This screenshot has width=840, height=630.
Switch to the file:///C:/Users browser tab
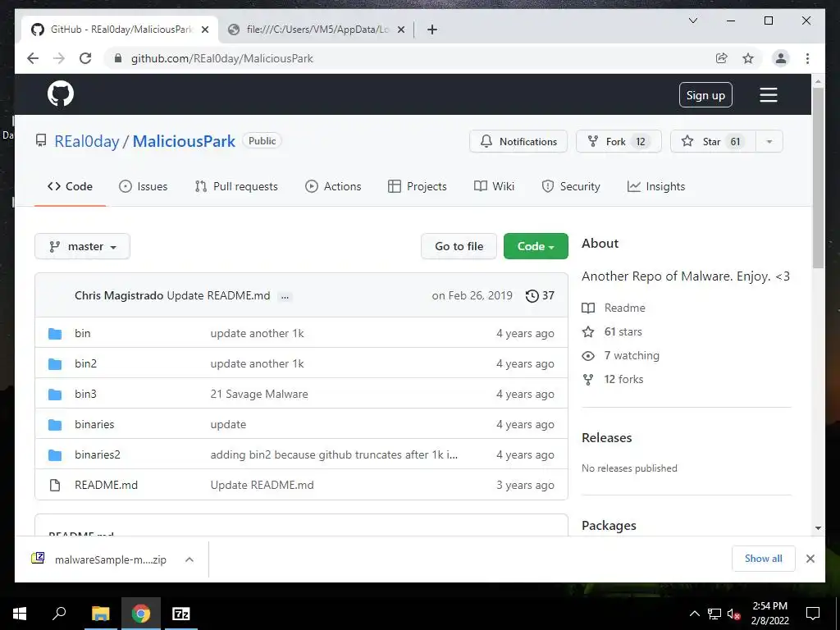(316, 30)
